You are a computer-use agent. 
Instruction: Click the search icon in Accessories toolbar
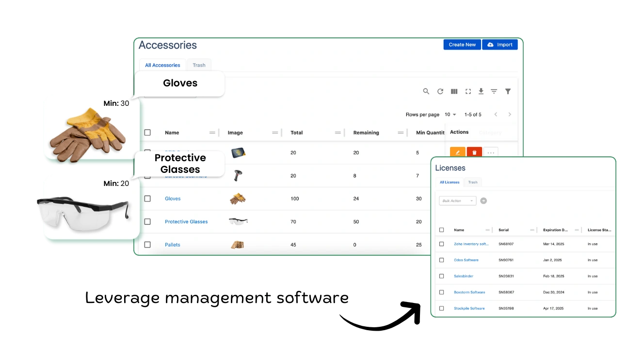pos(426,91)
